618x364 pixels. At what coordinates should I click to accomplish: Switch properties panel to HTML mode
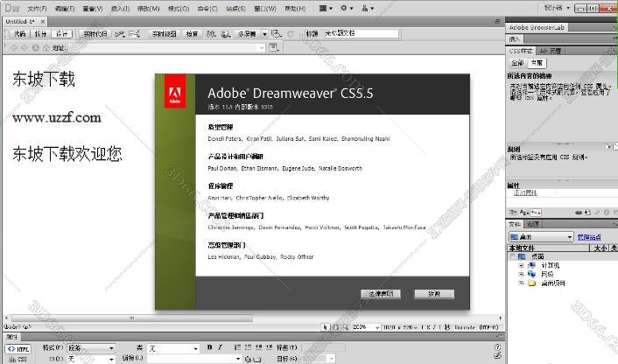point(18,349)
